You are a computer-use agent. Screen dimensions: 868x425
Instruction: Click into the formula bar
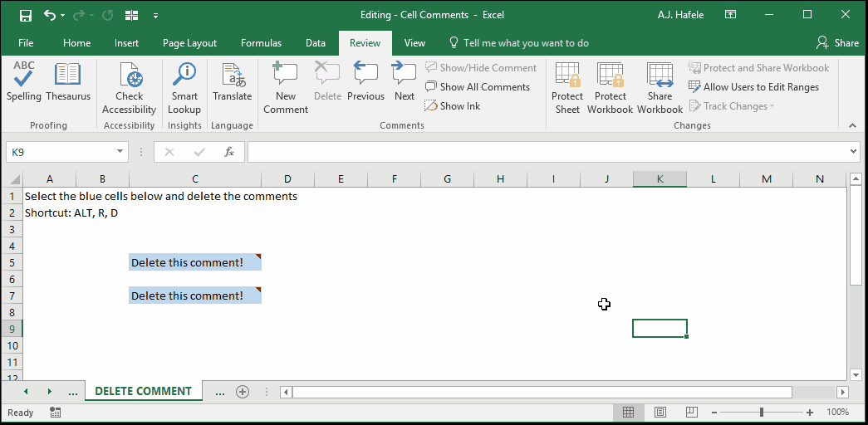tap(548, 152)
